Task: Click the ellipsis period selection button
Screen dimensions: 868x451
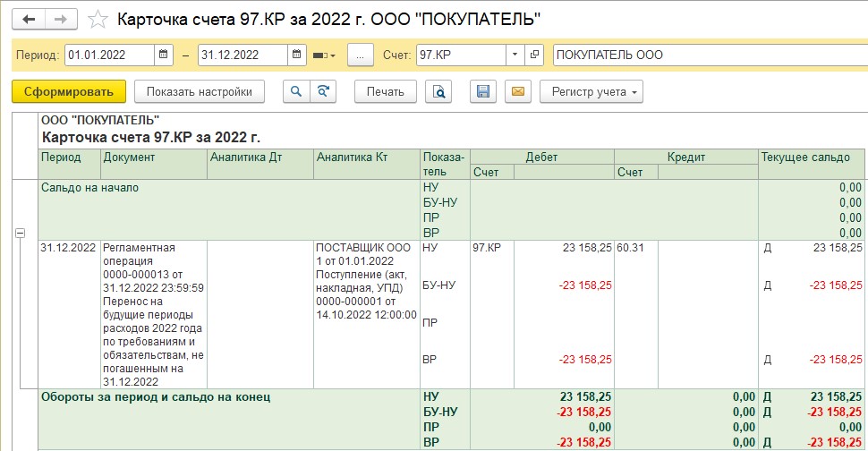Action: (x=361, y=55)
